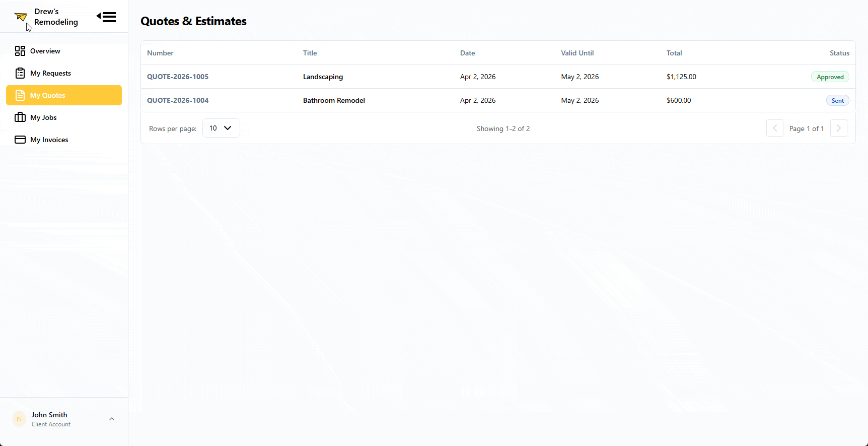The height and width of the screenshot is (446, 868).
Task: Open the rows per page dropdown
Action: [x=221, y=128]
